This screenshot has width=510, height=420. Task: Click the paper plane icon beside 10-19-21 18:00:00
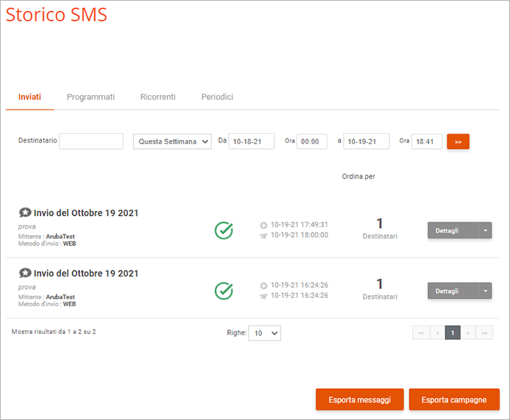coord(263,235)
